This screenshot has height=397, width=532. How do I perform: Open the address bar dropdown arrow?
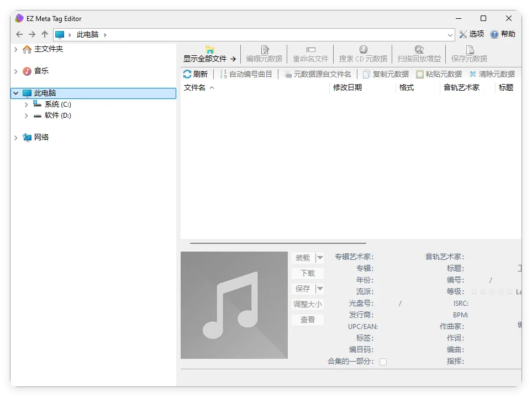coord(451,34)
